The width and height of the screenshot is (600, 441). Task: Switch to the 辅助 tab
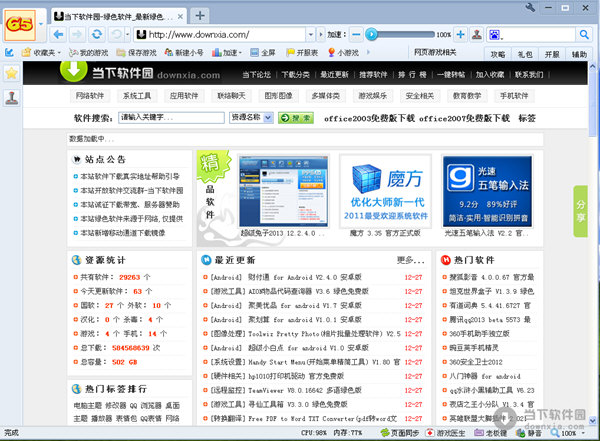pos(579,54)
